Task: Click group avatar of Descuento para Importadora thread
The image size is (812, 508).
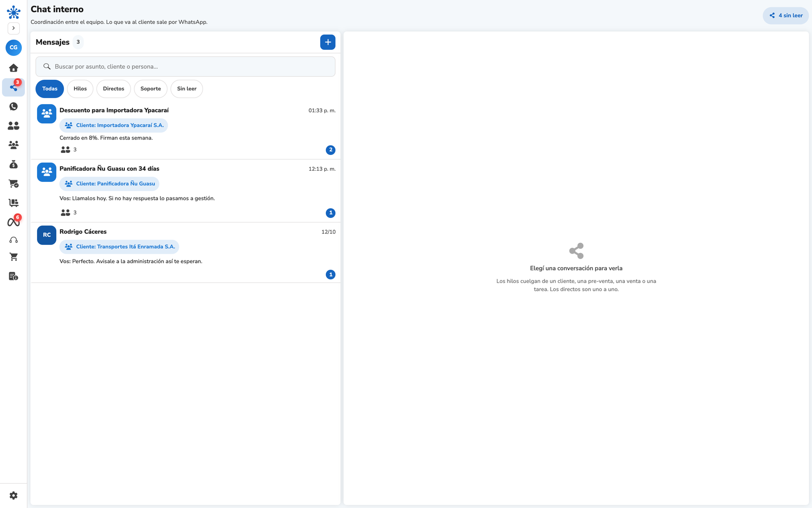Action: tap(47, 114)
